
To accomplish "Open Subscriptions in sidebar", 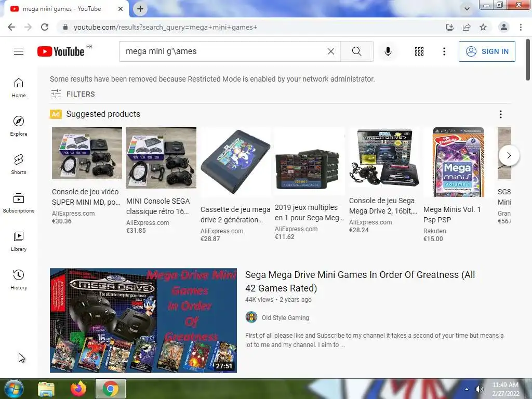I will [x=19, y=203].
